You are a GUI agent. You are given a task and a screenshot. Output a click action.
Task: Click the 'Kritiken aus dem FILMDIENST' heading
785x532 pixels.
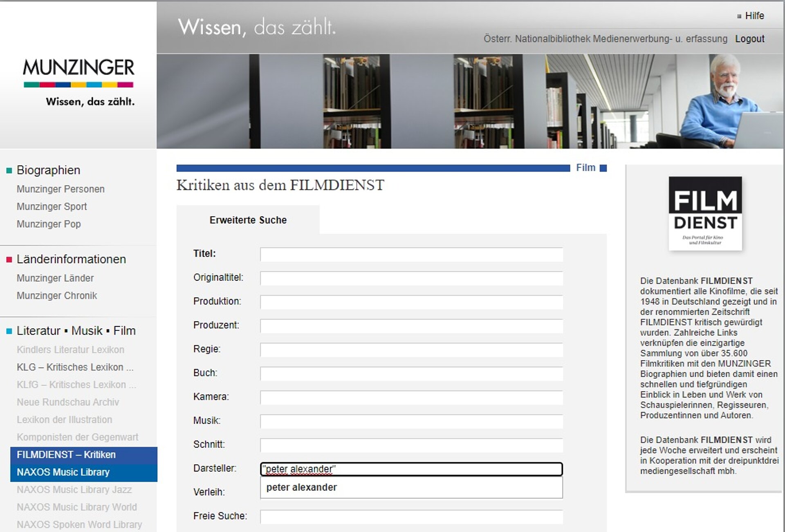[x=280, y=186]
